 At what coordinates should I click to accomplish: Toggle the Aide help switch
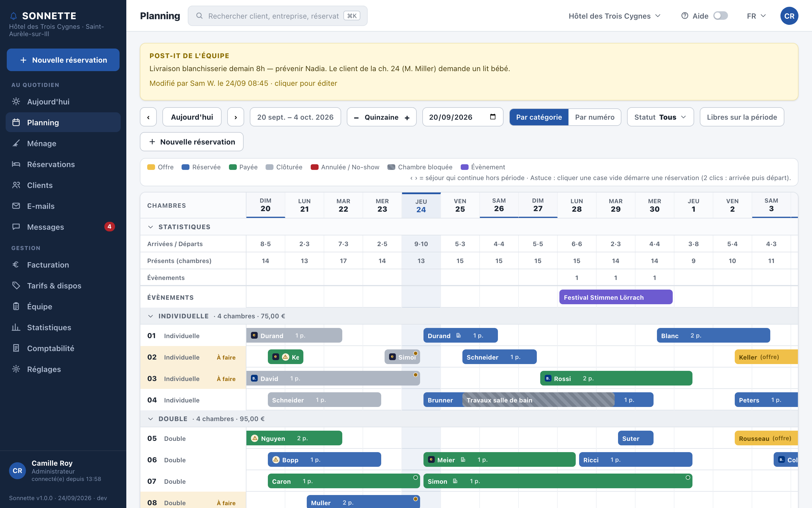pyautogui.click(x=720, y=16)
